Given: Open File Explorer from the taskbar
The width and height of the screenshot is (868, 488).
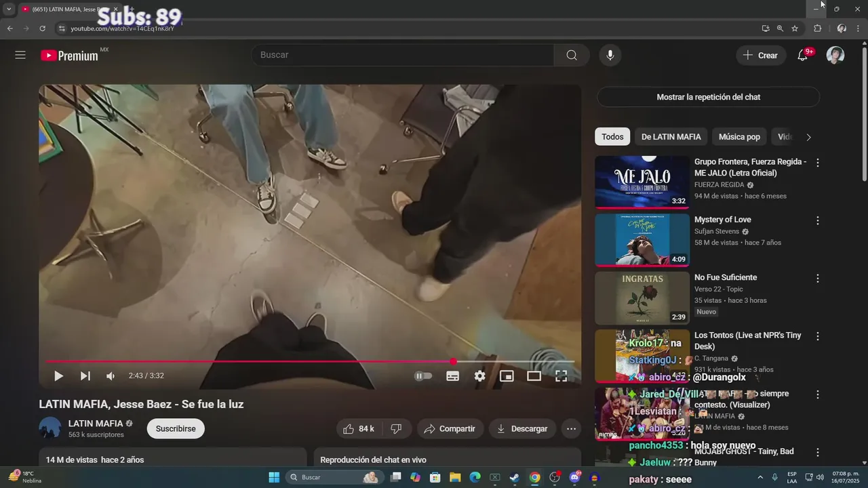Looking at the screenshot, I should point(455,477).
